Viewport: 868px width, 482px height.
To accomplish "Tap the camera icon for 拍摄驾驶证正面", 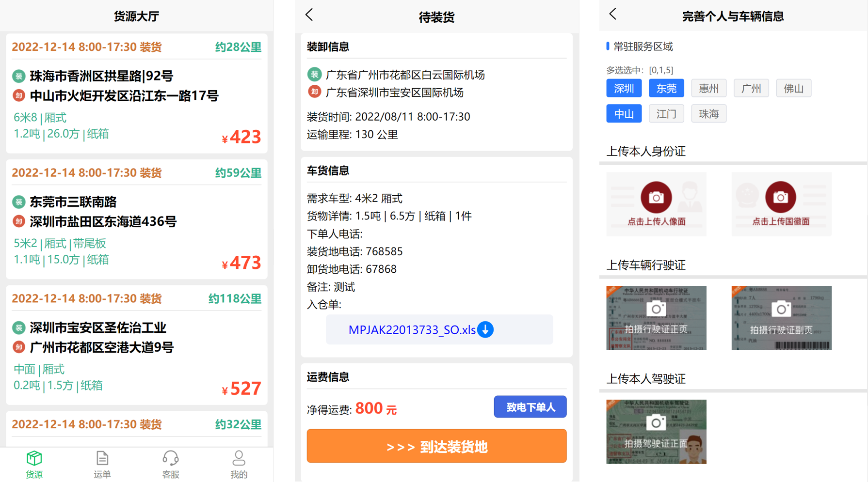I will pos(657,422).
